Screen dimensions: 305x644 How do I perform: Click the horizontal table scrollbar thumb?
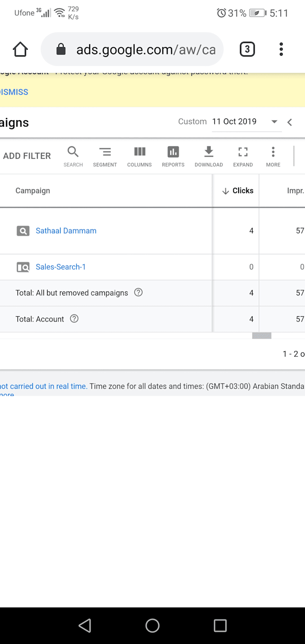(261, 335)
